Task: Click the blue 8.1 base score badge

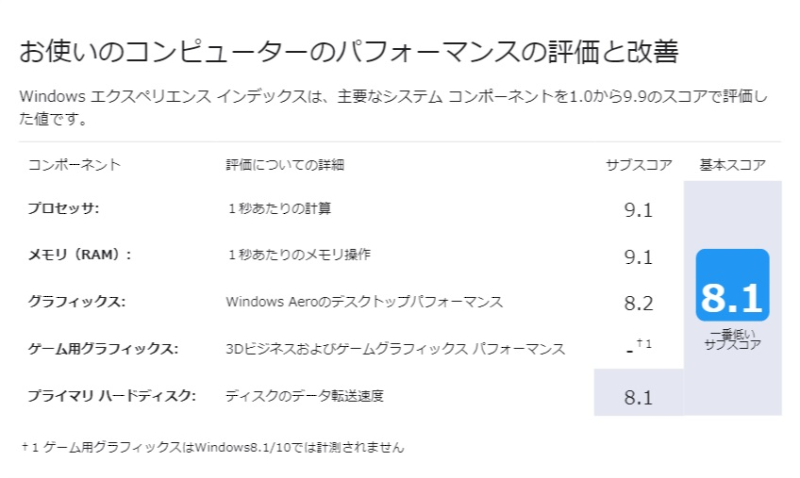Action: point(732,285)
